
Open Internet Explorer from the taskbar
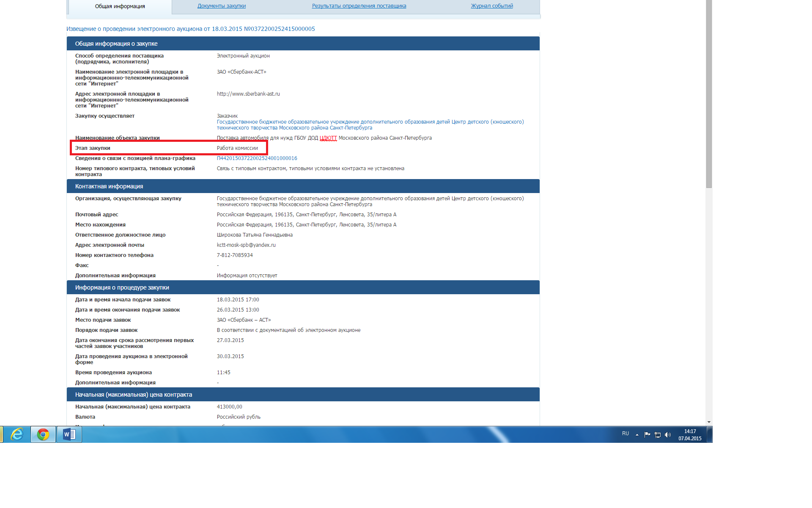(16, 434)
